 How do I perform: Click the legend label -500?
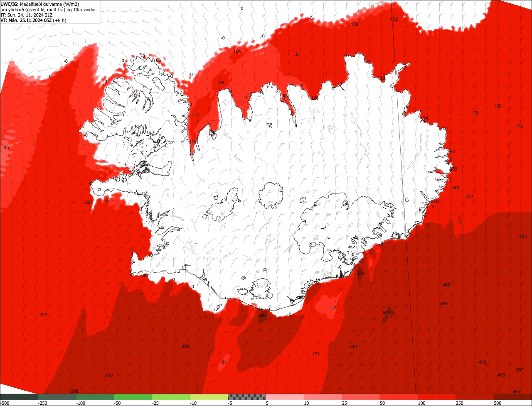point(5,403)
